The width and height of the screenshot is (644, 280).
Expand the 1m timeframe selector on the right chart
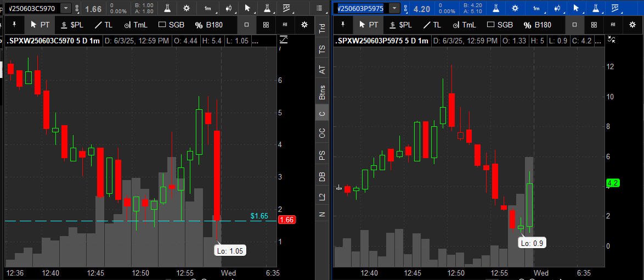pos(536,8)
